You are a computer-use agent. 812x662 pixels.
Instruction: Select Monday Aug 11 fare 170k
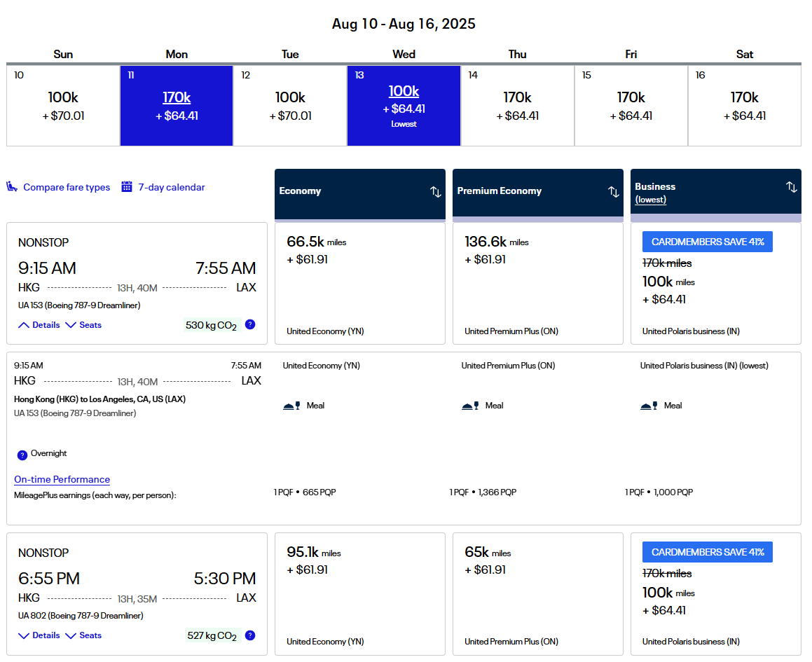pyautogui.click(x=177, y=106)
